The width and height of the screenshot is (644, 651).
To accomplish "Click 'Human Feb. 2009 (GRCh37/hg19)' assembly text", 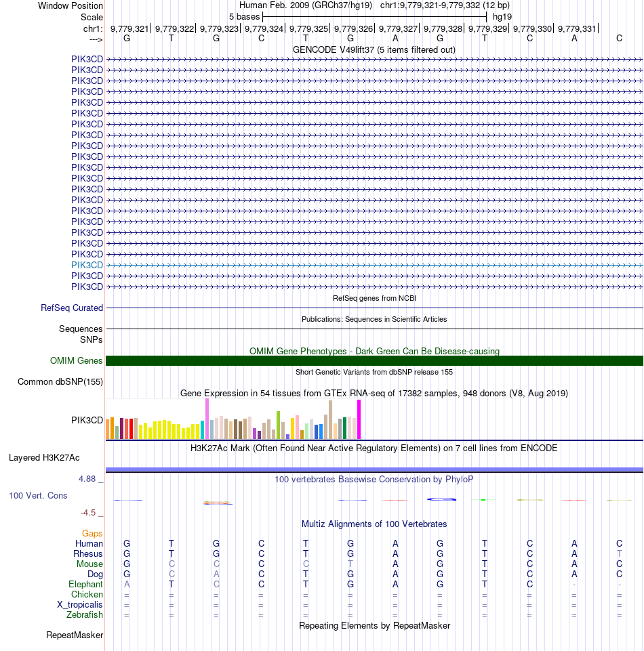I will (x=305, y=5).
